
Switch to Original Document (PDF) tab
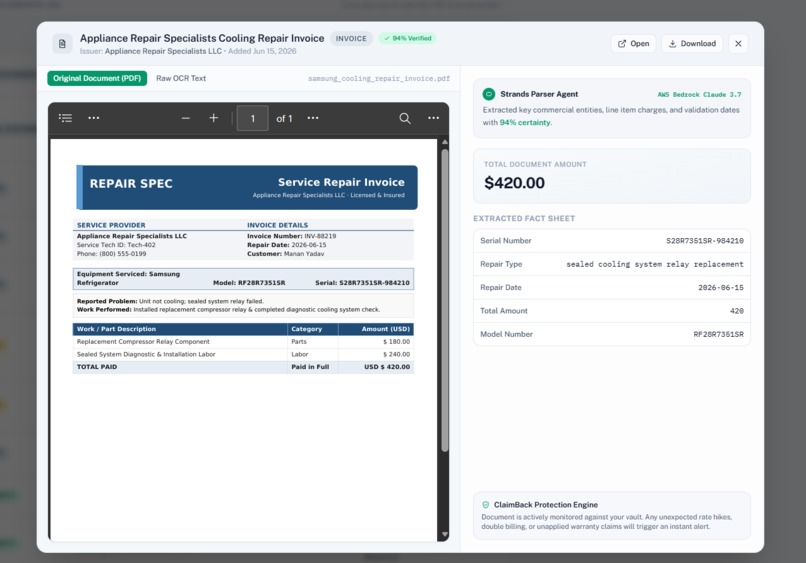click(97, 78)
